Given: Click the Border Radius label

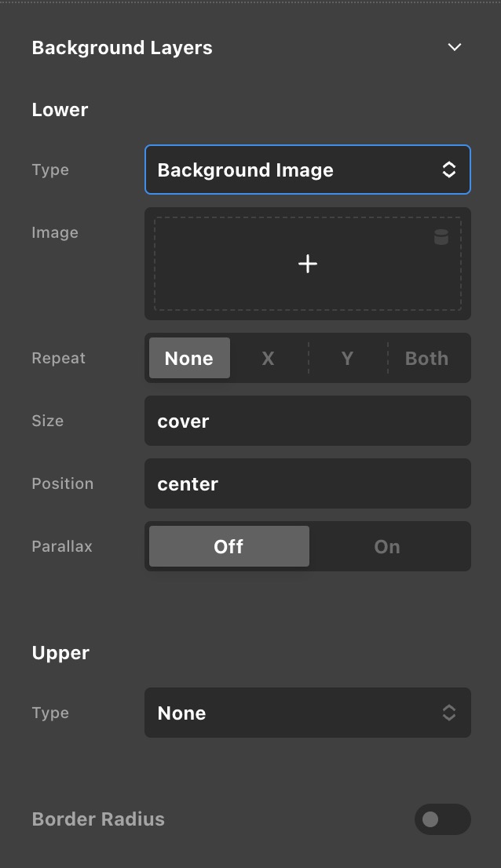Looking at the screenshot, I should (98, 819).
